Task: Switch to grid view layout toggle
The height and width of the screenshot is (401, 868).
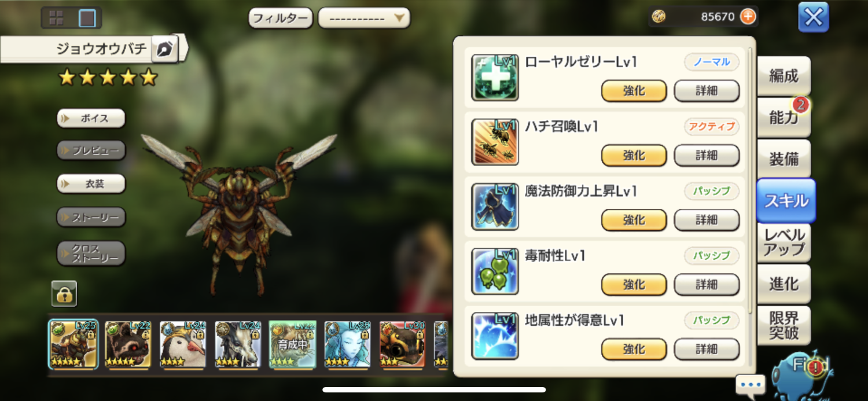Action: tap(56, 18)
